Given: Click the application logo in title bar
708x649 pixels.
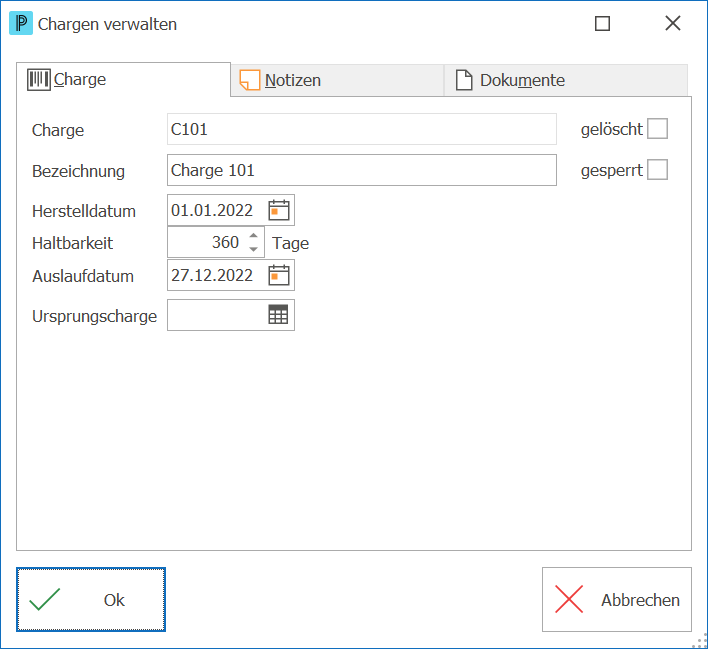Looking at the screenshot, I should click(21, 23).
